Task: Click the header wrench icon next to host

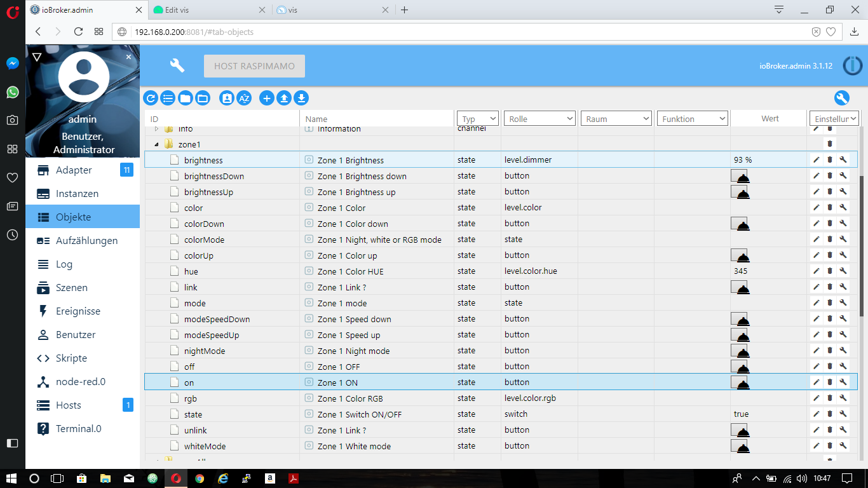Action: [177, 65]
